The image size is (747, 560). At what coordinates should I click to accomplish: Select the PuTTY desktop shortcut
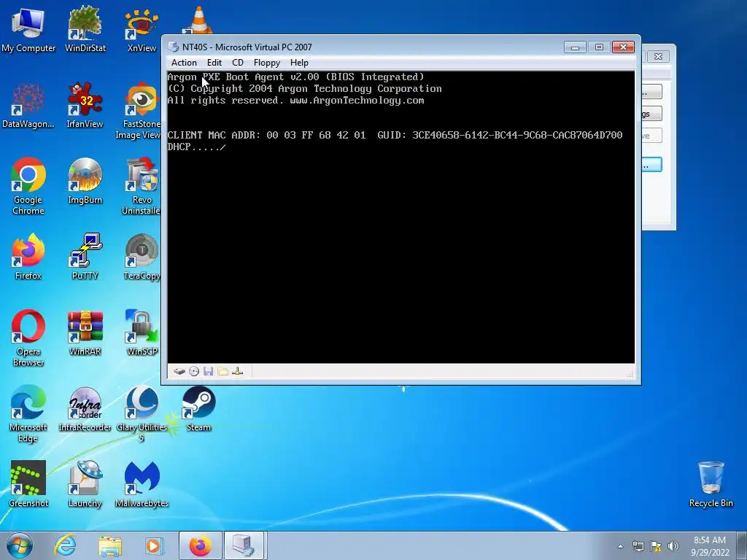pos(85,257)
